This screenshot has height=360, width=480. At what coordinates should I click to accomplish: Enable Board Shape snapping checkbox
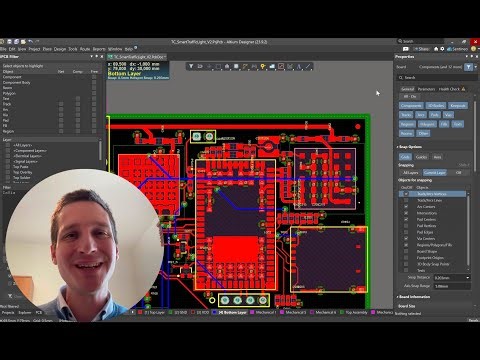(406, 251)
